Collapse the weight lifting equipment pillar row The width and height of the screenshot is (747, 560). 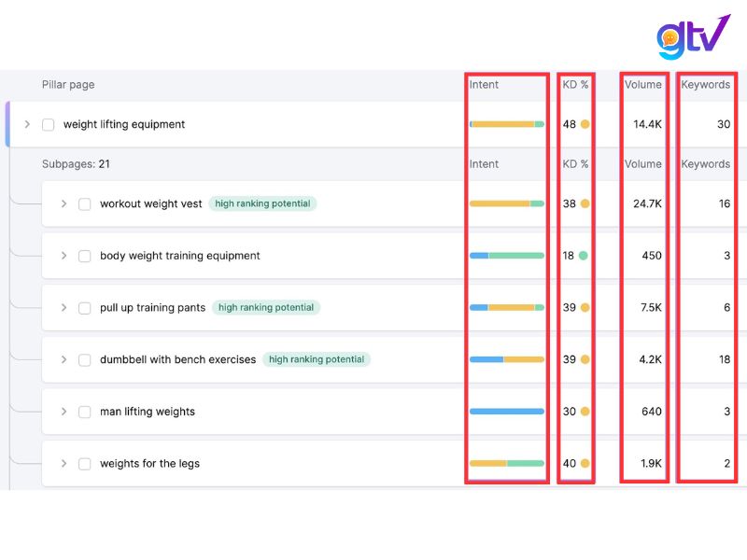[x=26, y=123]
